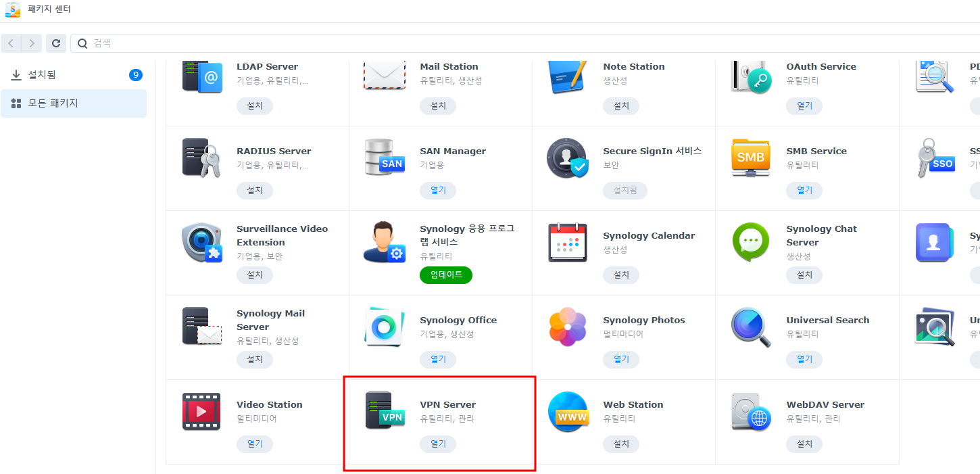This screenshot has height=474, width=980.
Task: Open Synology Office with 열기 button
Action: [438, 360]
